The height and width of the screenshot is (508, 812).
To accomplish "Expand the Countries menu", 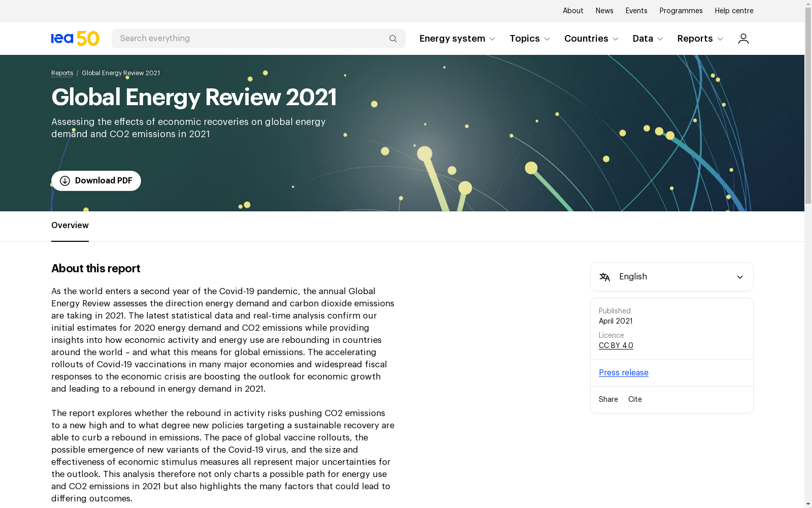I will 591,39.
